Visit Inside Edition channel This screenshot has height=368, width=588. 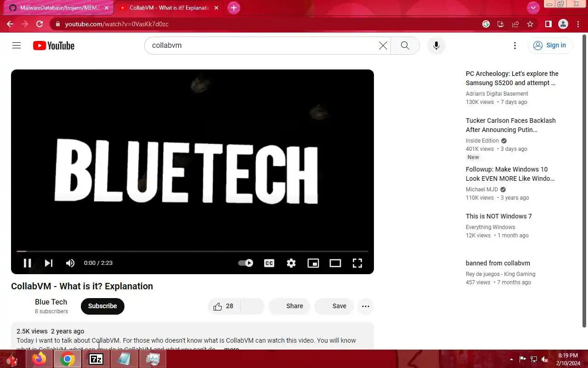[x=482, y=141]
